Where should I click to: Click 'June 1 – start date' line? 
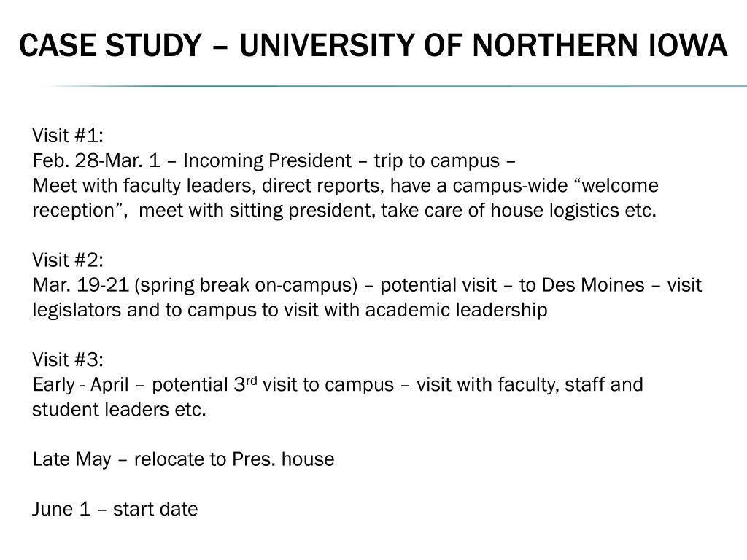pyautogui.click(x=115, y=509)
